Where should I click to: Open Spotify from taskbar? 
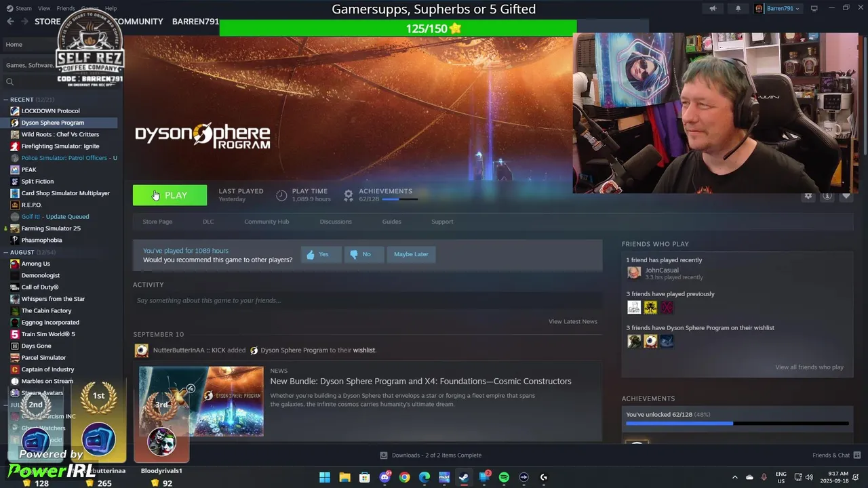pos(504,477)
